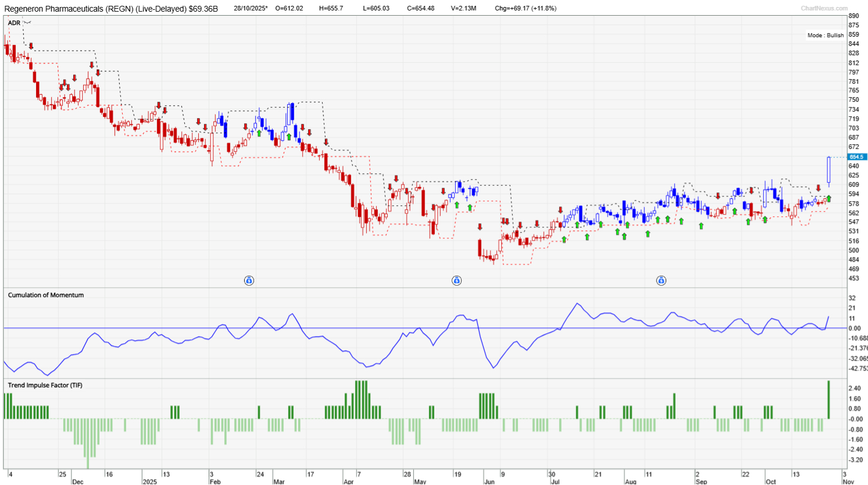Select the newest green buy arrow in late October
The height and width of the screenshot is (485, 868).
click(829, 199)
